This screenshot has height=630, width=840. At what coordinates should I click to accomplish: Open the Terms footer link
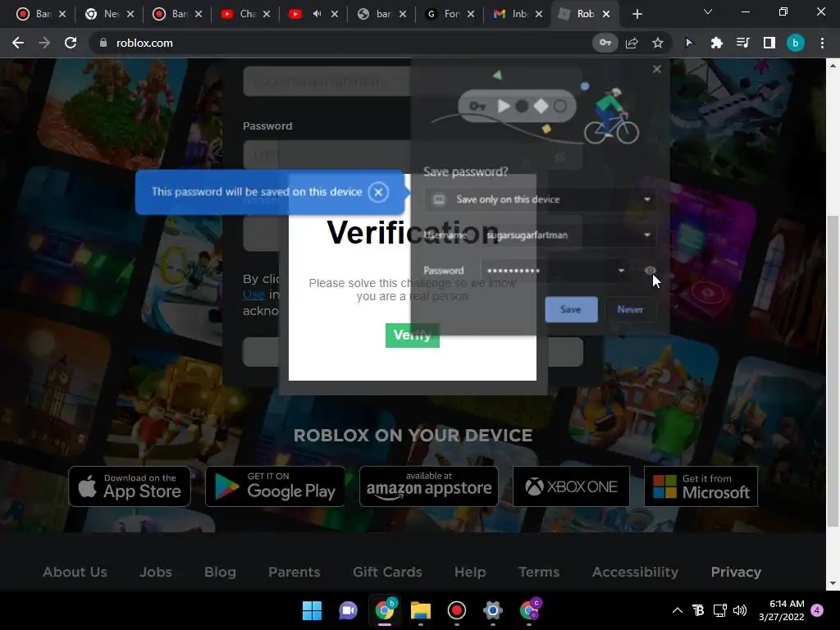click(x=539, y=572)
